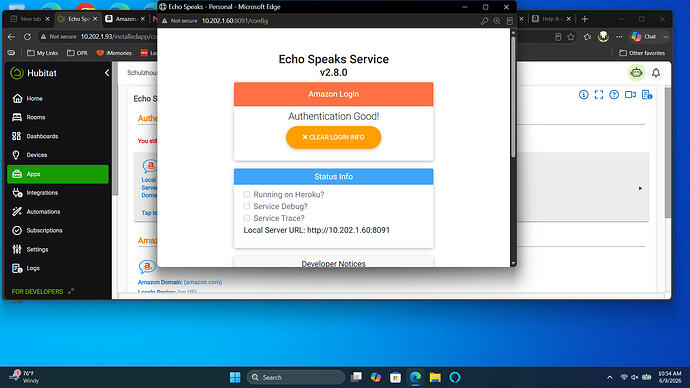Viewport: 690px width, 388px height.
Task: Expand the Edge Chat dropdown arrow
Action: 666,37
